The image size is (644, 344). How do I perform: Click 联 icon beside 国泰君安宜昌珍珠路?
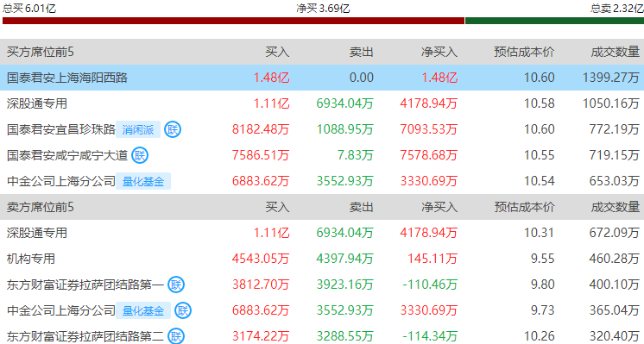click(x=173, y=129)
